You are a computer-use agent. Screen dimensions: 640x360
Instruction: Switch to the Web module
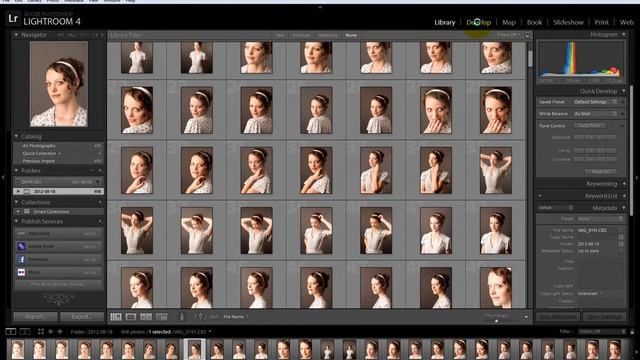point(627,22)
